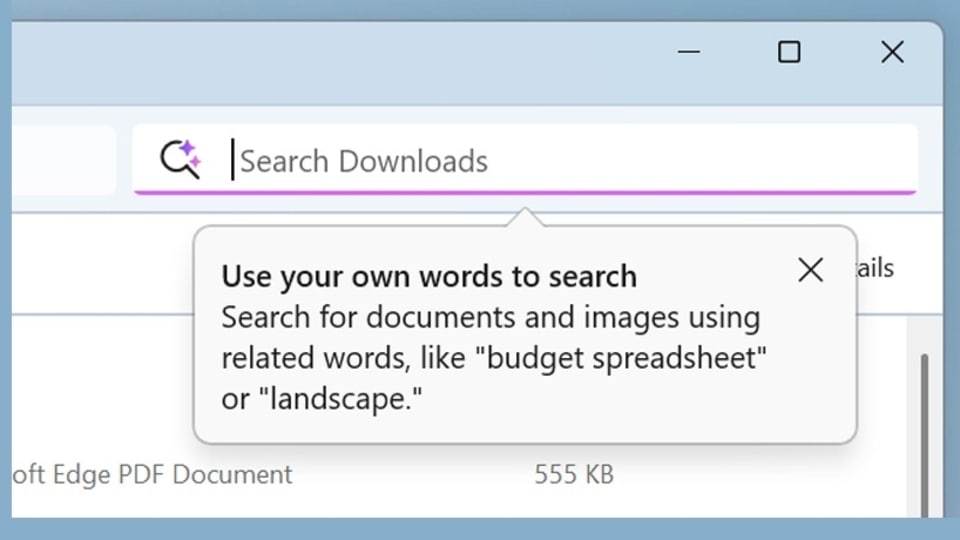Viewport: 960px width, 540px height.
Task: Focus the Search Downloads text field
Action: 560,161
